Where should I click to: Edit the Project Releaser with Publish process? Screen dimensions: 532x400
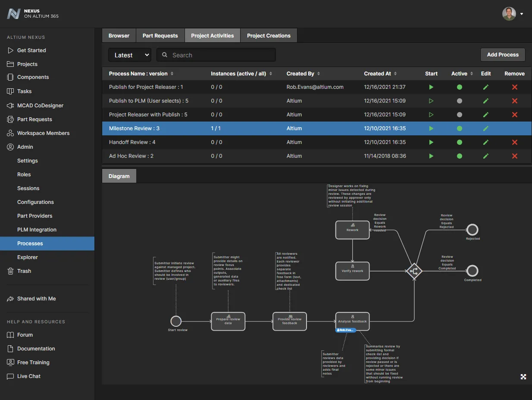(x=486, y=114)
